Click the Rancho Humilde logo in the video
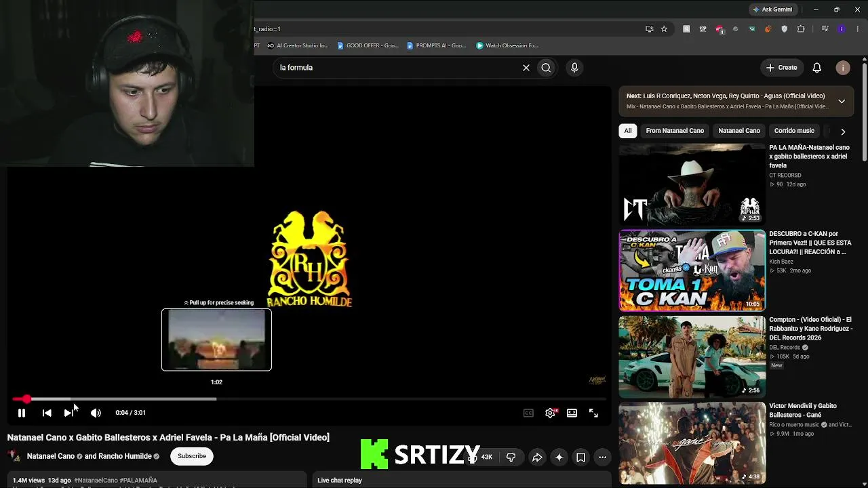Screen dimensions: 868x488 [309, 258]
